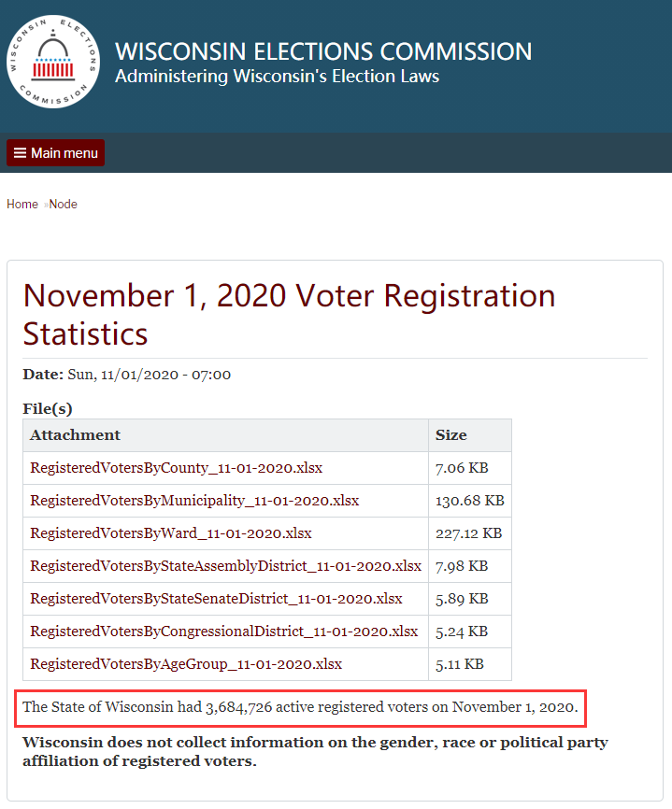Click the highlighted active registered voters sentence
672x809 pixels.
click(x=300, y=707)
